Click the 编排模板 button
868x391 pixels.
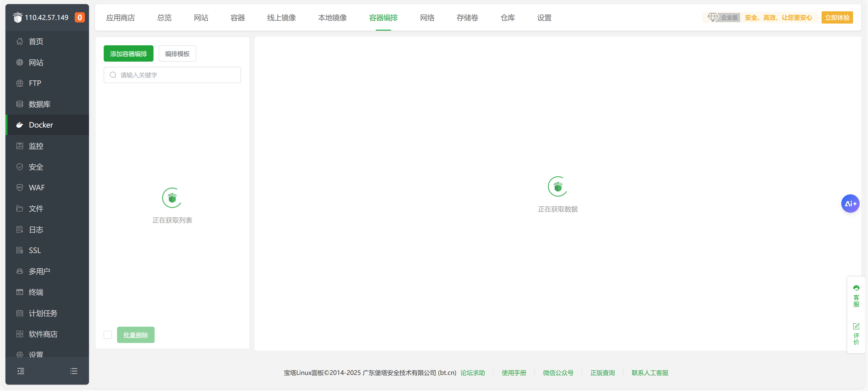177,54
